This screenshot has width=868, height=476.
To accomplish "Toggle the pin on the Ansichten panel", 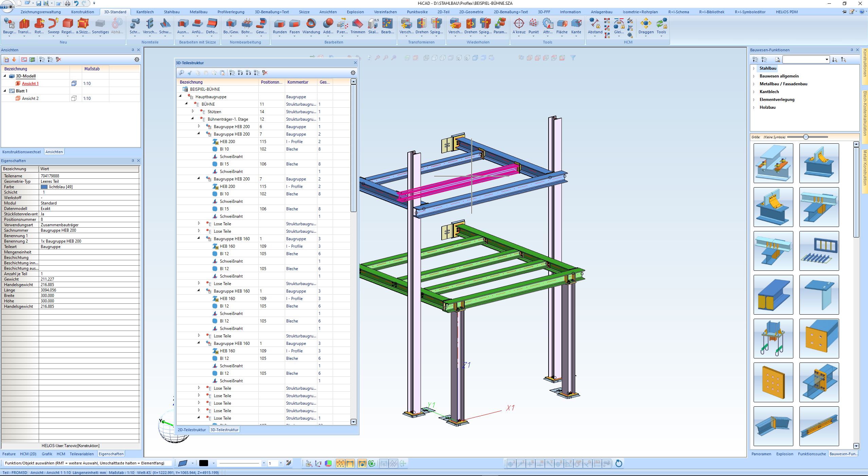I will coord(133,50).
